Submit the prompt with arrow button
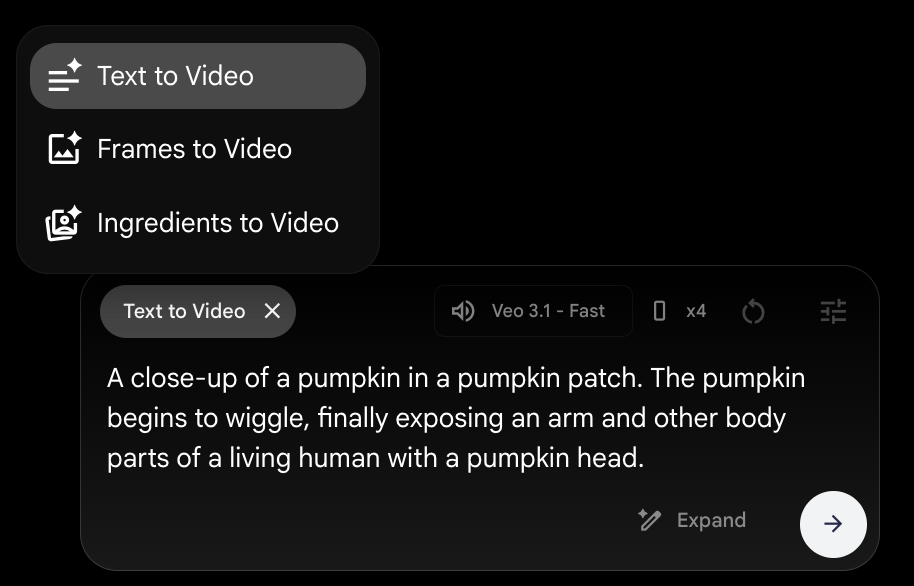 tap(833, 523)
